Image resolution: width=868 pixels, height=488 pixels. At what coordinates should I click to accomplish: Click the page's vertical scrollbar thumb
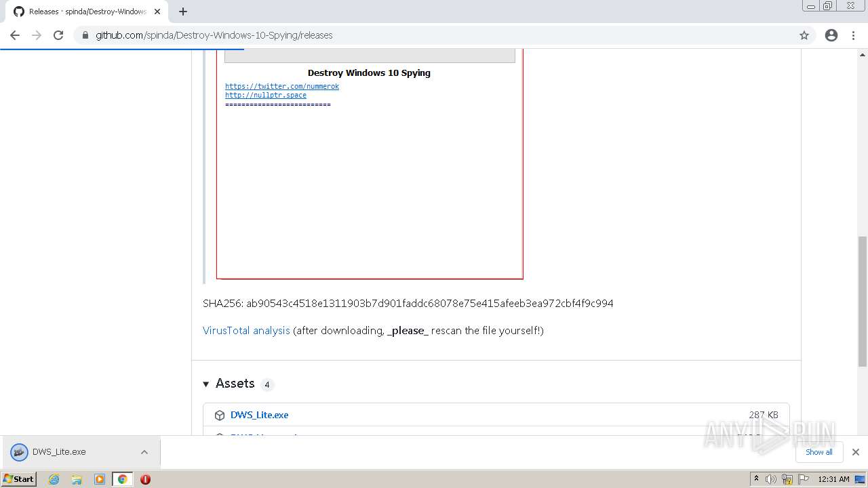[x=862, y=302]
